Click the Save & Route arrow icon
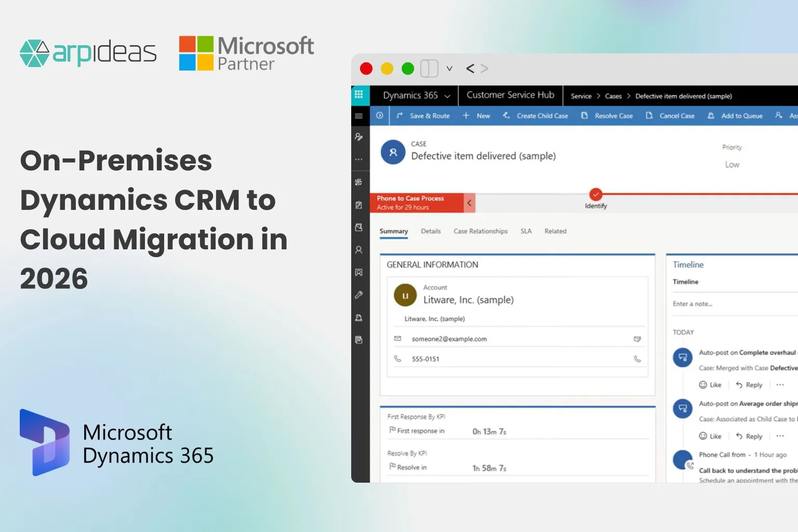The width and height of the screenshot is (798, 532). 400,115
